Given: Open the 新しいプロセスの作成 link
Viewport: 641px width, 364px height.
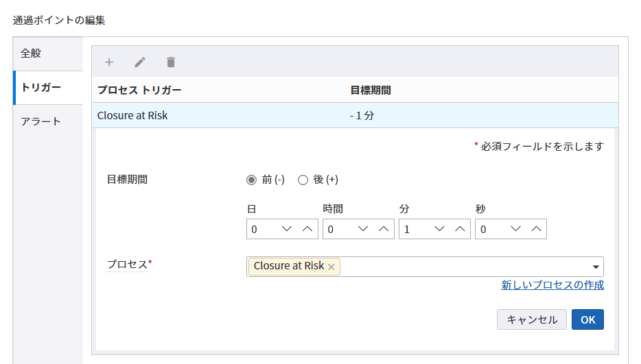Looking at the screenshot, I should 552,285.
